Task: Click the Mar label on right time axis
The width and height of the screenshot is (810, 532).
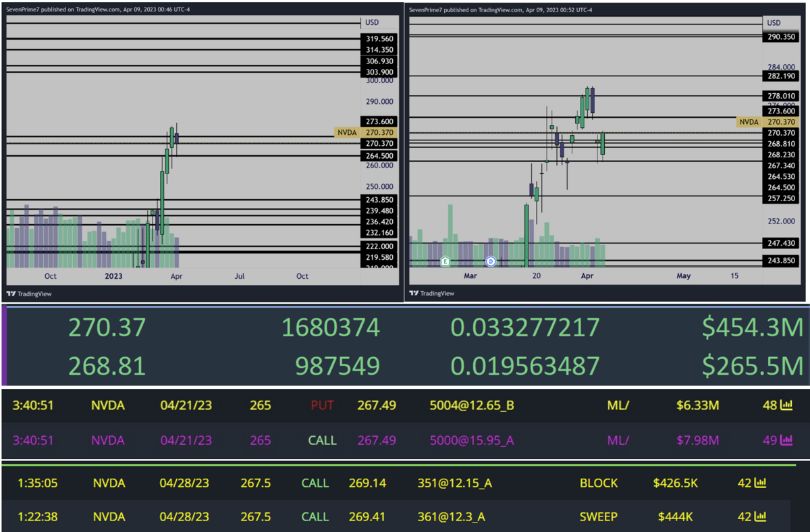Action: pos(470,276)
